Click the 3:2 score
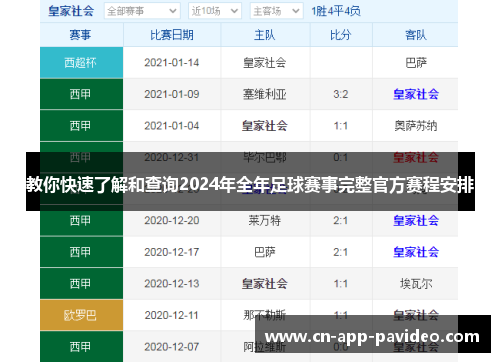This screenshot has width=500, height=362. (341, 94)
